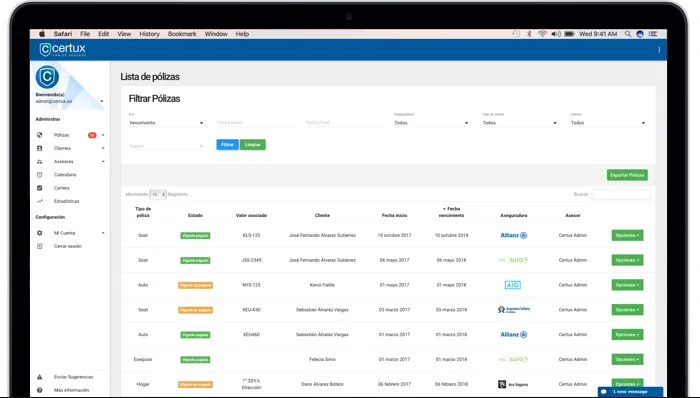Click the Certux logo in header
This screenshot has width=700, height=398.
[x=62, y=50]
